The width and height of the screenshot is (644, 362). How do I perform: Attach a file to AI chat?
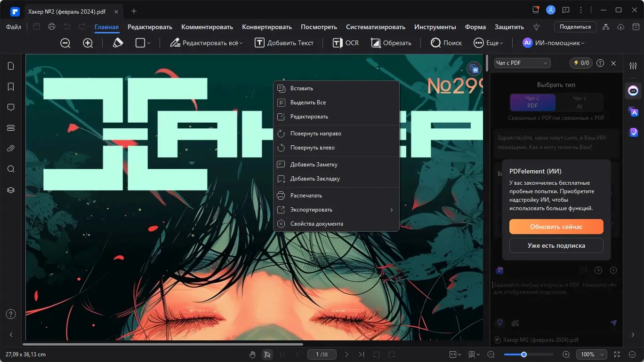click(515, 323)
